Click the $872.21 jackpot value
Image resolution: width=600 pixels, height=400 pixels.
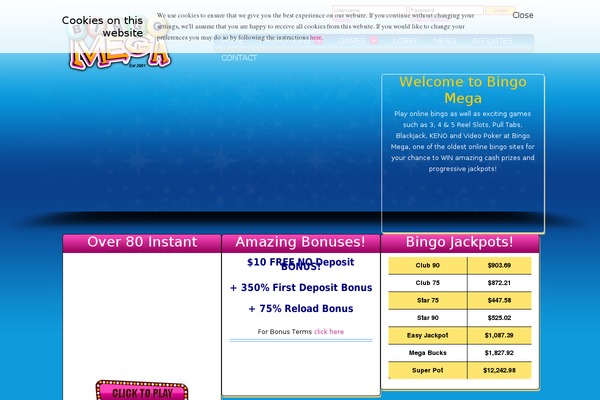click(499, 283)
